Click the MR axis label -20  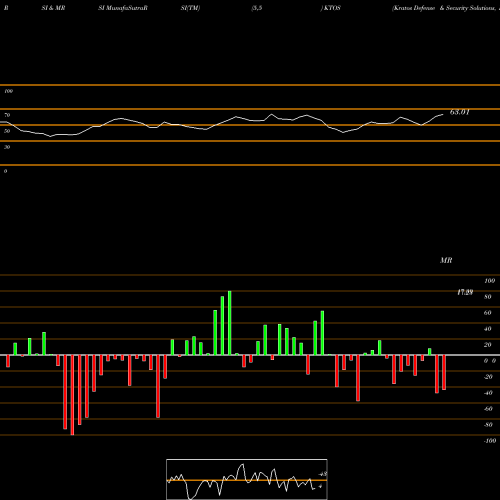click(488, 377)
